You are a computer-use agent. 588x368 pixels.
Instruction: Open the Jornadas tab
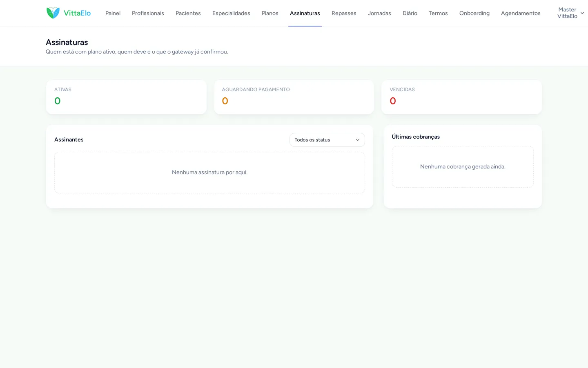pyautogui.click(x=379, y=13)
